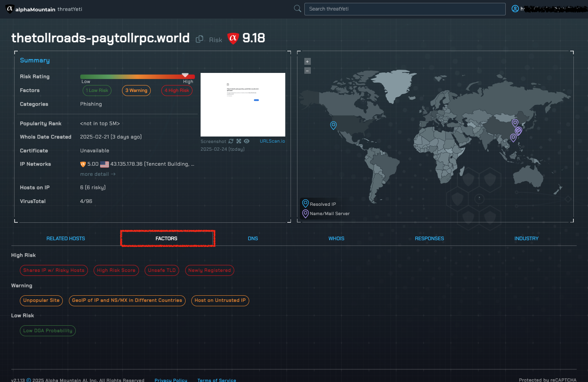Image resolution: width=588 pixels, height=382 pixels.
Task: Click the risk rating gradient bar marker
Action: click(185, 75)
